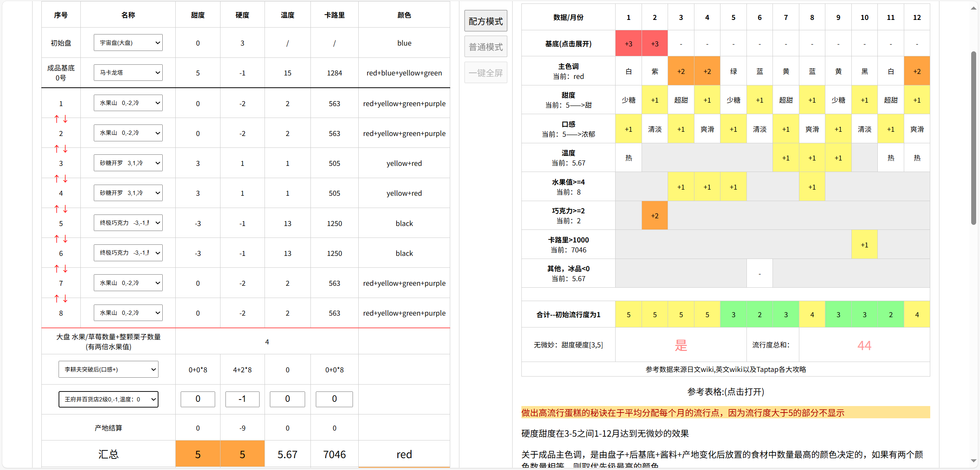Image resolution: width=980 pixels, height=470 pixels.
Task: Click the red up arrow above row 8
Action: click(57, 299)
